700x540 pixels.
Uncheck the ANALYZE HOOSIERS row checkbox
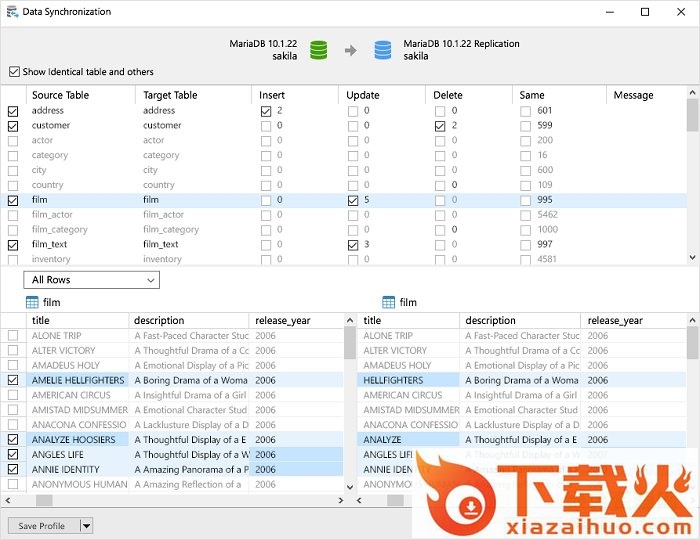click(13, 440)
